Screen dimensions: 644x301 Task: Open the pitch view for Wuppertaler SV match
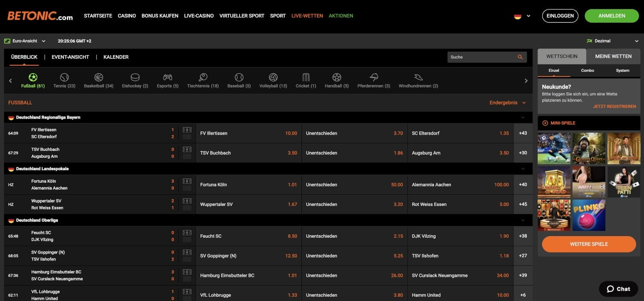pyautogui.click(x=187, y=201)
